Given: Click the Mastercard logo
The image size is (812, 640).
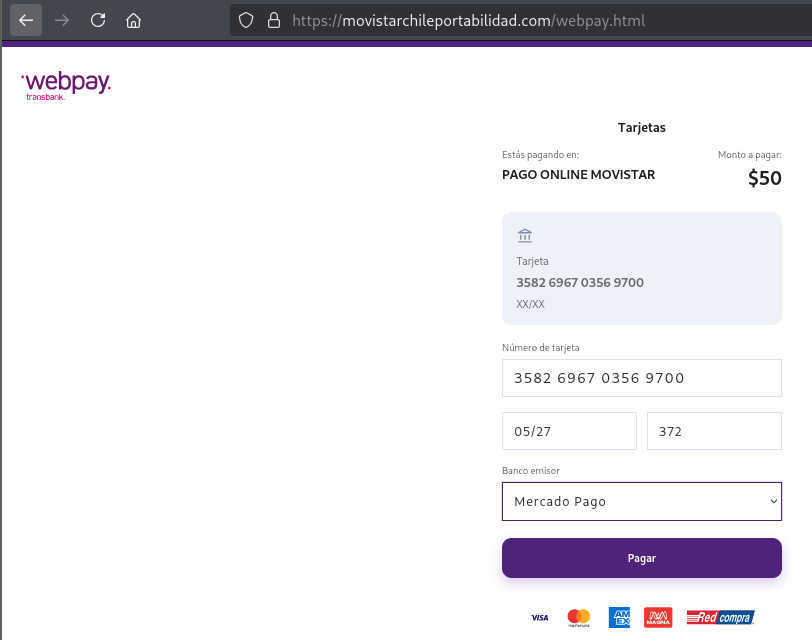Looking at the screenshot, I should click(x=578, y=617).
